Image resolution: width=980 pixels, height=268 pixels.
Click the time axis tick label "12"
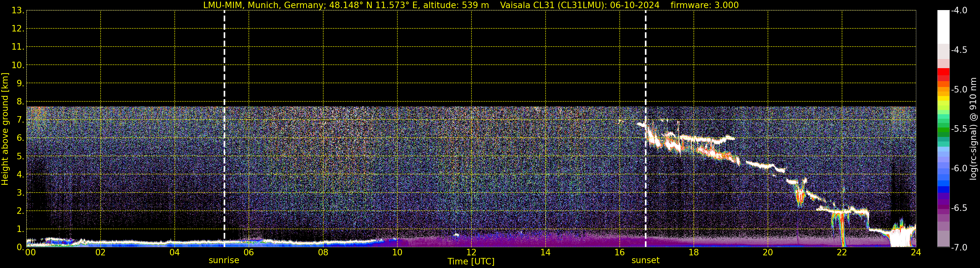pyautogui.click(x=471, y=252)
